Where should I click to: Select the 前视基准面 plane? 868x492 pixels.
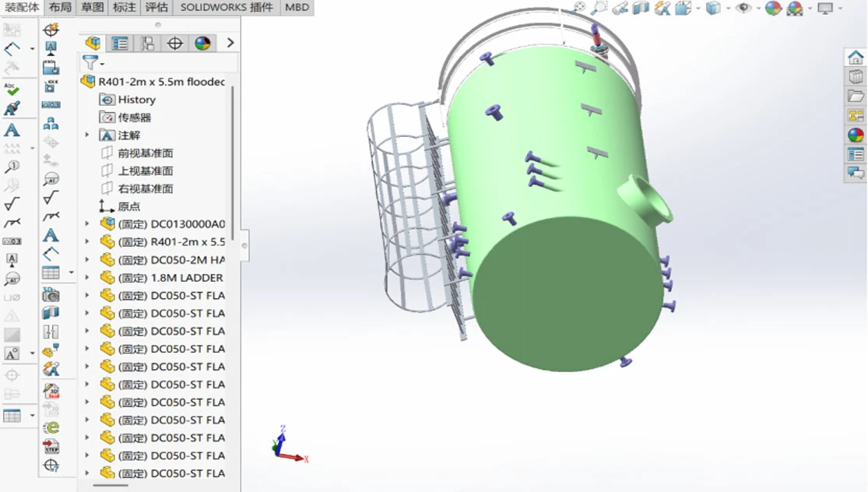click(x=137, y=153)
